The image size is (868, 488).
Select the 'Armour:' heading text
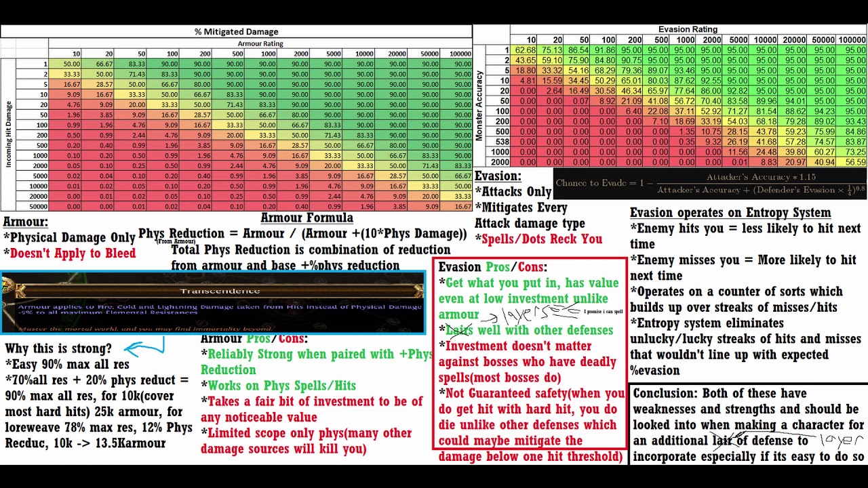(x=26, y=222)
